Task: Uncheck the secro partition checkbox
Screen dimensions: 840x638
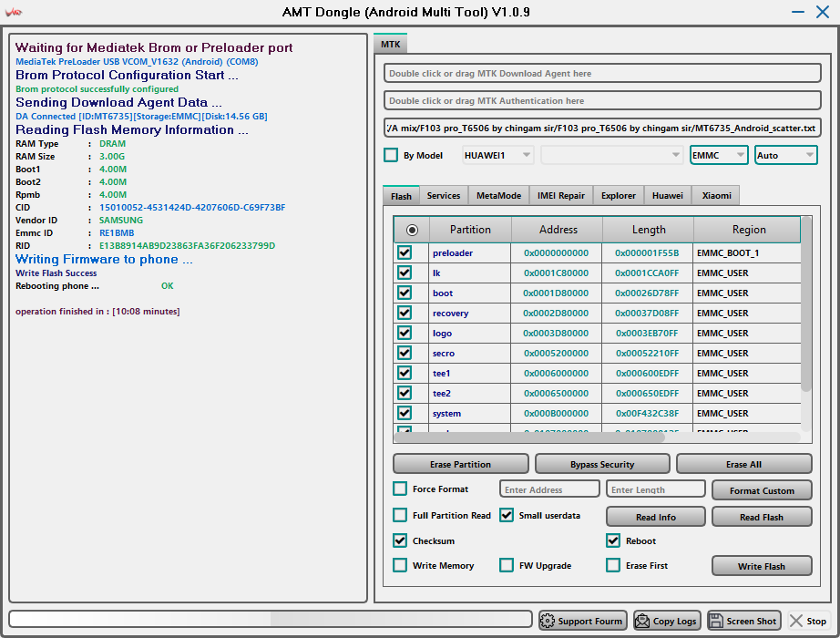Action: [405, 353]
